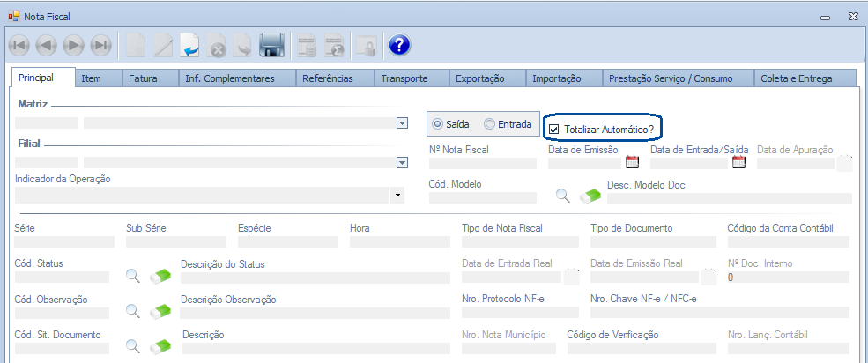Open the Referências tab

(335, 78)
